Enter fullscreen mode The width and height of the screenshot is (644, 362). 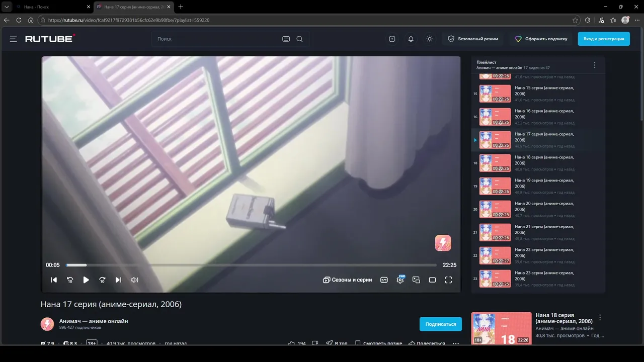point(448,280)
